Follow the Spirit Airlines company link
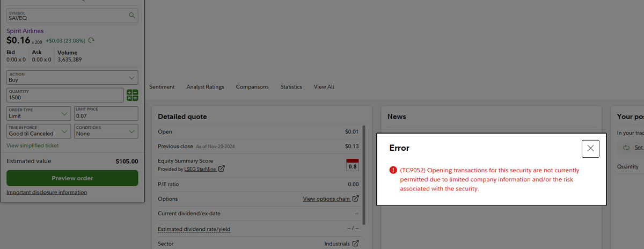This screenshot has height=249, width=644. 25,31
